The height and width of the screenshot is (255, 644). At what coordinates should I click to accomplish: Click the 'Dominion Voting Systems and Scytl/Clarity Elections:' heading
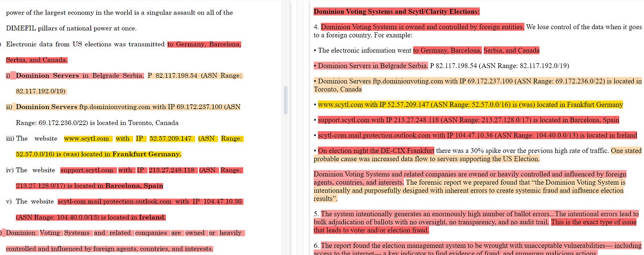[x=397, y=11]
